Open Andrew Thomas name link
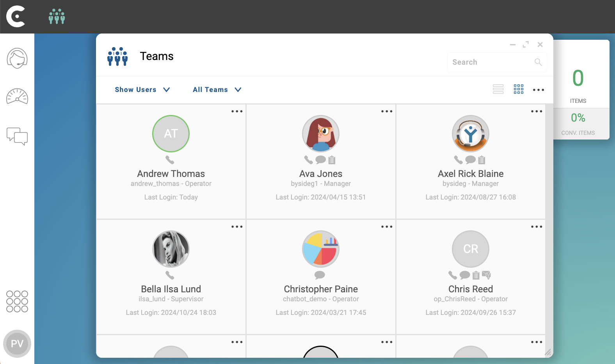Screen dimensions: 615x364 tap(171, 174)
